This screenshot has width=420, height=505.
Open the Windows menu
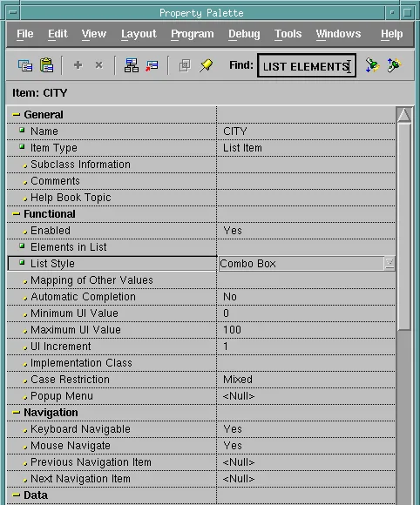[338, 34]
